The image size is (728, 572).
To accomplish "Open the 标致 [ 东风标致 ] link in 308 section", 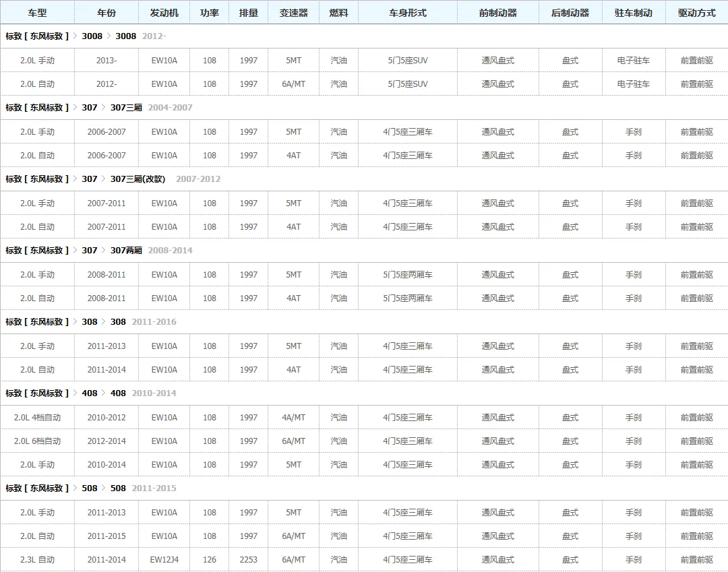I will [x=37, y=322].
